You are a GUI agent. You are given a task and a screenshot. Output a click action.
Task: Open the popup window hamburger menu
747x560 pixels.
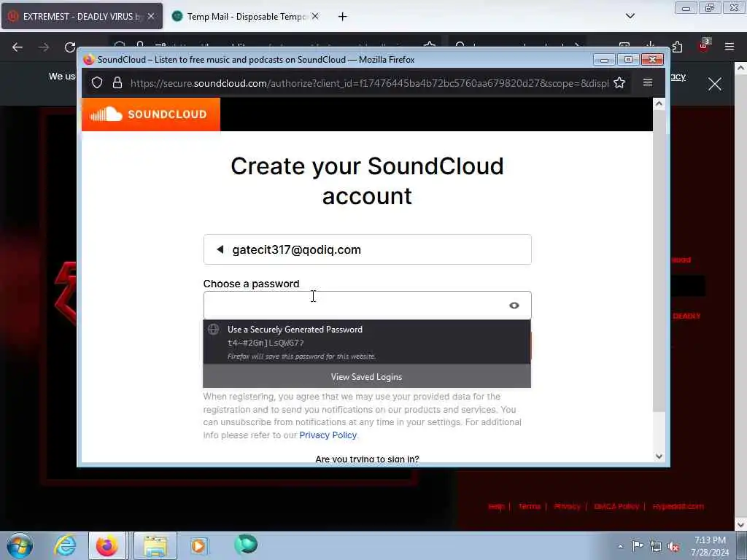tap(648, 82)
